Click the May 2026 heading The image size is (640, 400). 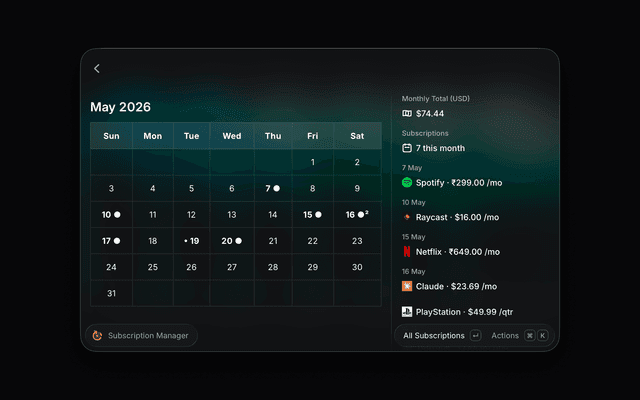(120, 107)
